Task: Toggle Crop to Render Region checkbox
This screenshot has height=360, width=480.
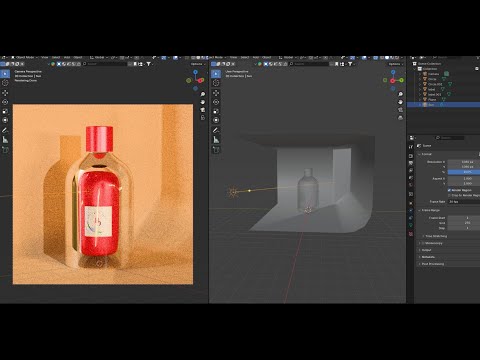Action: (449, 195)
